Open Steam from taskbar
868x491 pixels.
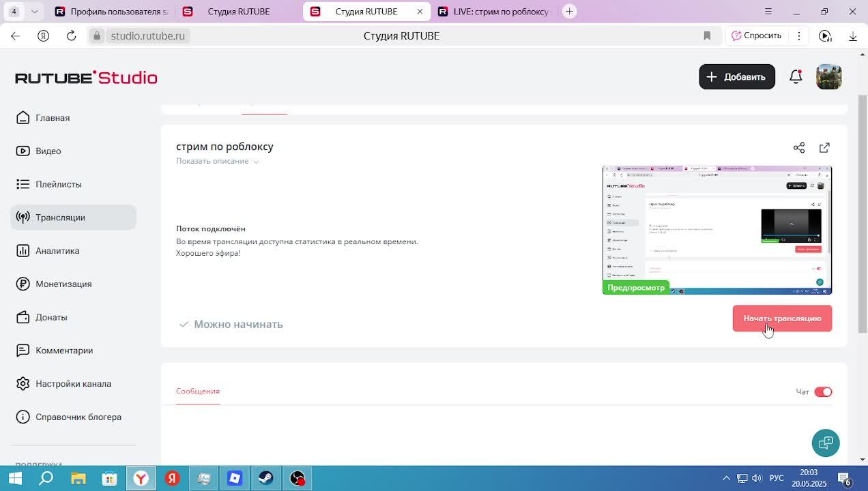266,479
